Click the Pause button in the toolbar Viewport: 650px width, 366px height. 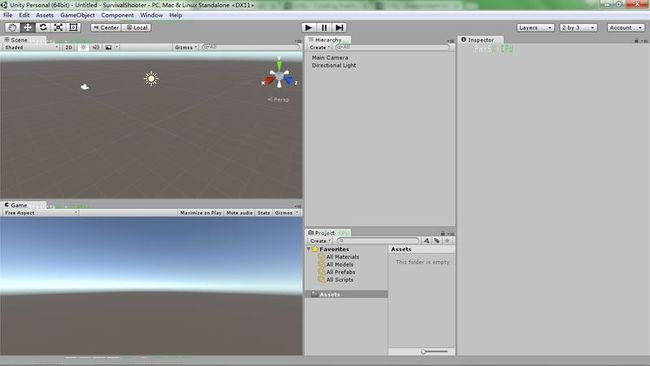coord(324,27)
